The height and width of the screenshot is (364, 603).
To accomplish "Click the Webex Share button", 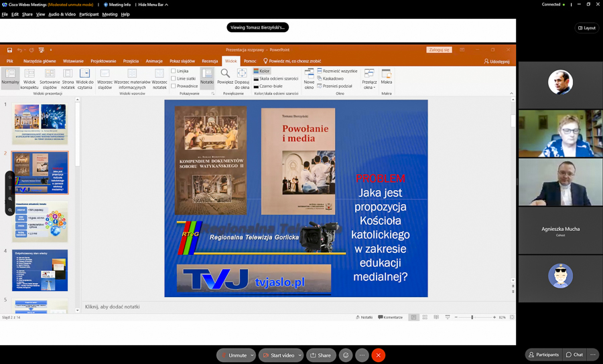I will click(321, 355).
